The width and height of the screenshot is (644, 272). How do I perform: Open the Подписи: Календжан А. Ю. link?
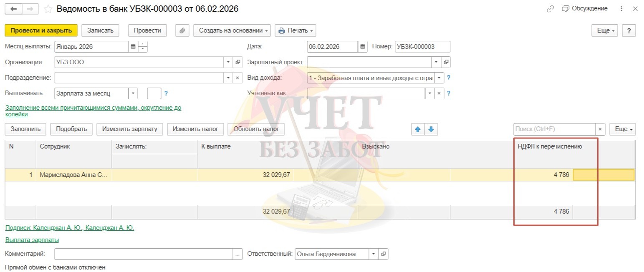70,228
